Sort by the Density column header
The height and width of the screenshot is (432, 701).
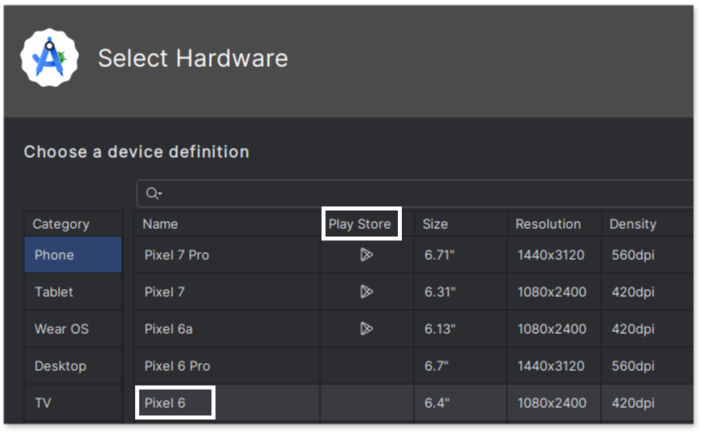pos(633,224)
